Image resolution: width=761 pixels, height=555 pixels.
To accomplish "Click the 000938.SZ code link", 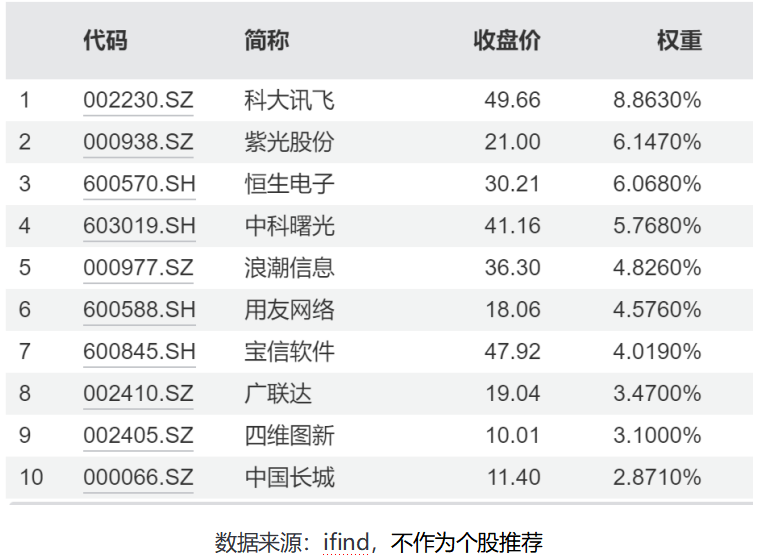I will 138,143.
